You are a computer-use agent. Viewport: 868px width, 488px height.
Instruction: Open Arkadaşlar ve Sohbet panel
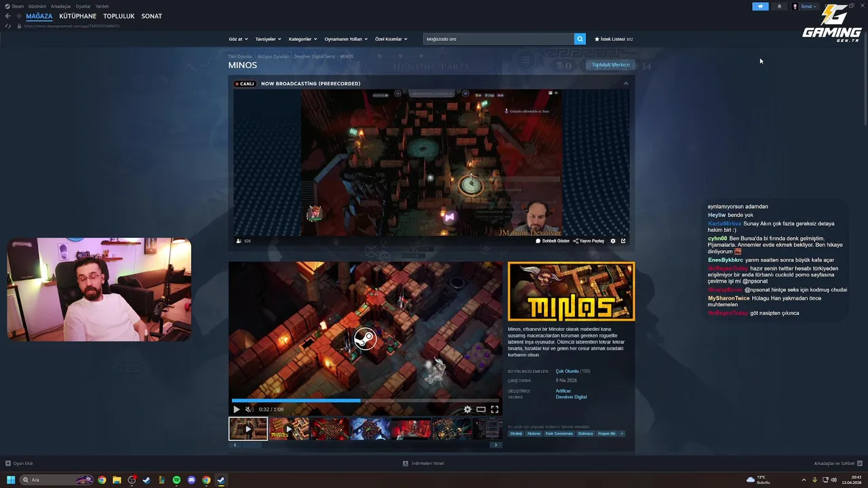coord(837,464)
